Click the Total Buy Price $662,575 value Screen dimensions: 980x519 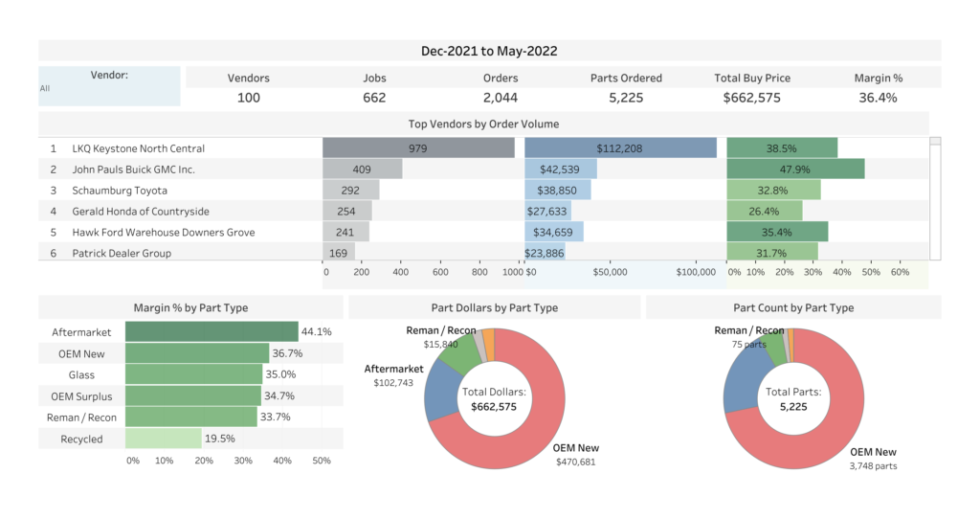pyautogui.click(x=752, y=98)
